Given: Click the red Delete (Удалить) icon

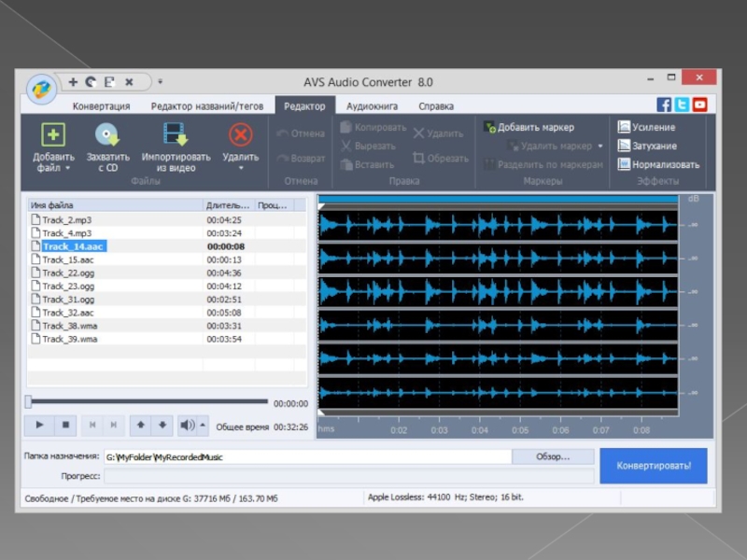Looking at the screenshot, I should [x=241, y=135].
